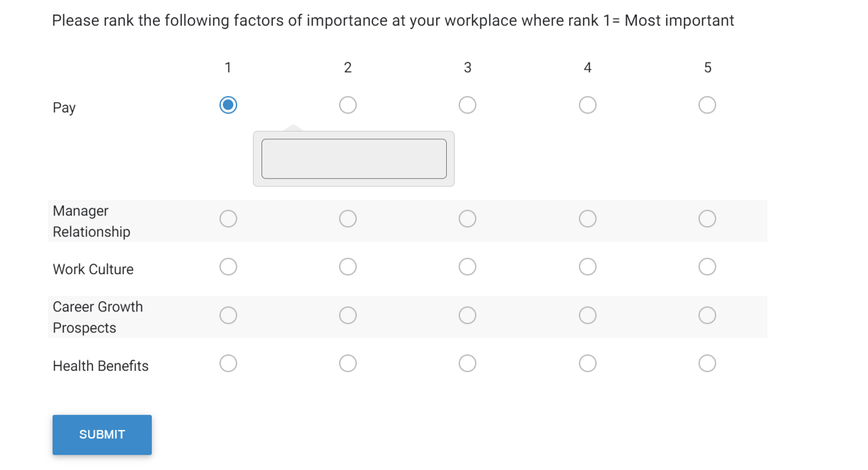This screenshot has height=470, width=868.
Task: Select rank 4 for Pay
Action: click(x=587, y=105)
